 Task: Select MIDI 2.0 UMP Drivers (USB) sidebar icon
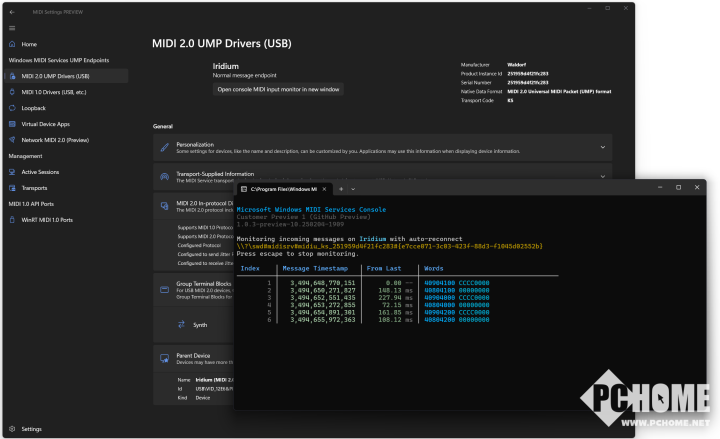pyautogui.click(x=12, y=76)
